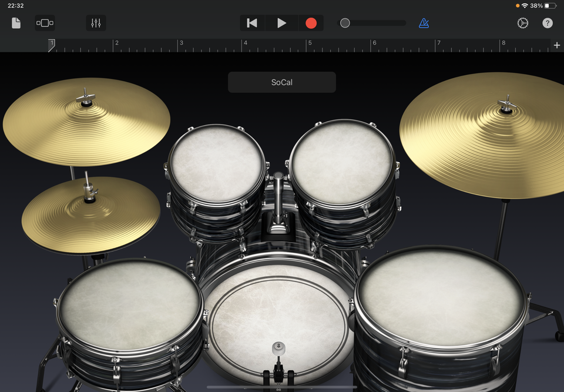Toggle the metronome on or off
The width and height of the screenshot is (564, 392).
click(424, 23)
